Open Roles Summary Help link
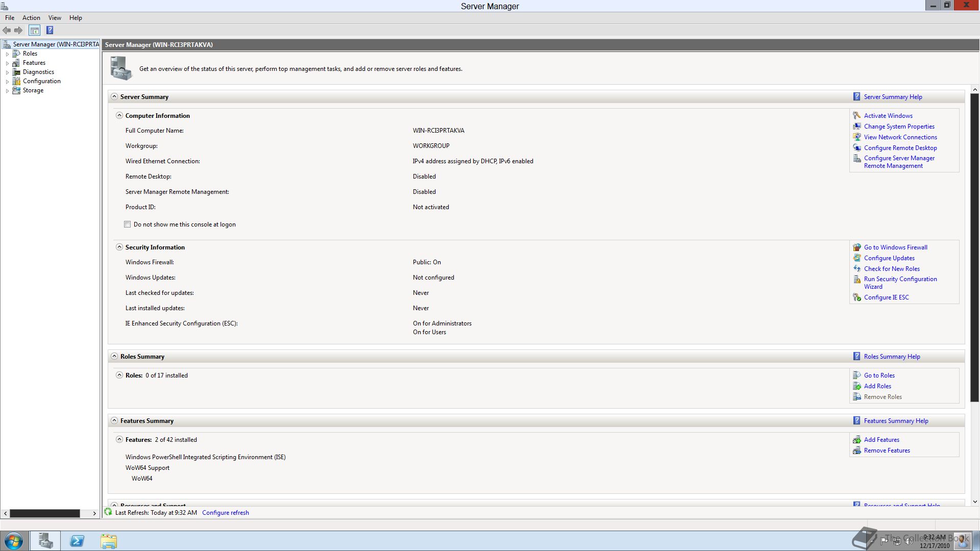The height and width of the screenshot is (551, 980). 892,357
